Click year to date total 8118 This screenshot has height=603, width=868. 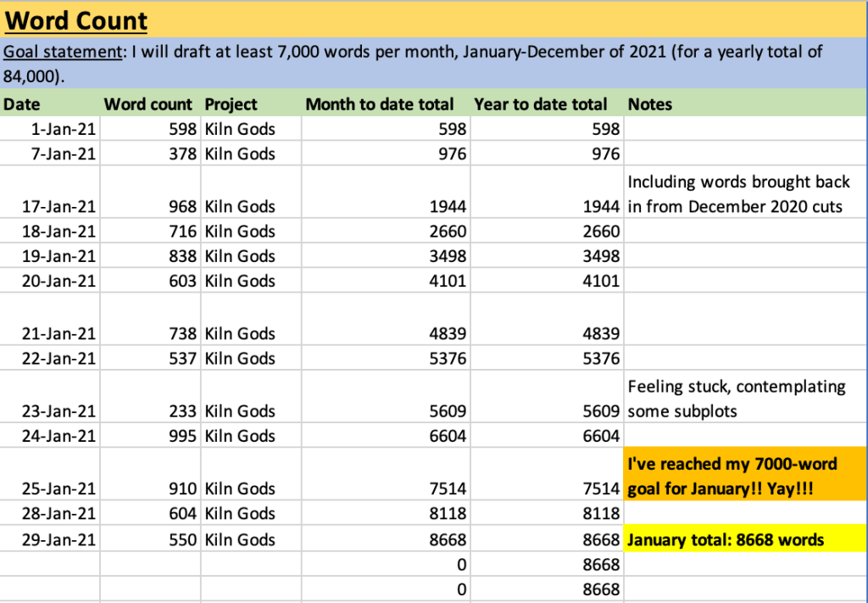pos(547,513)
